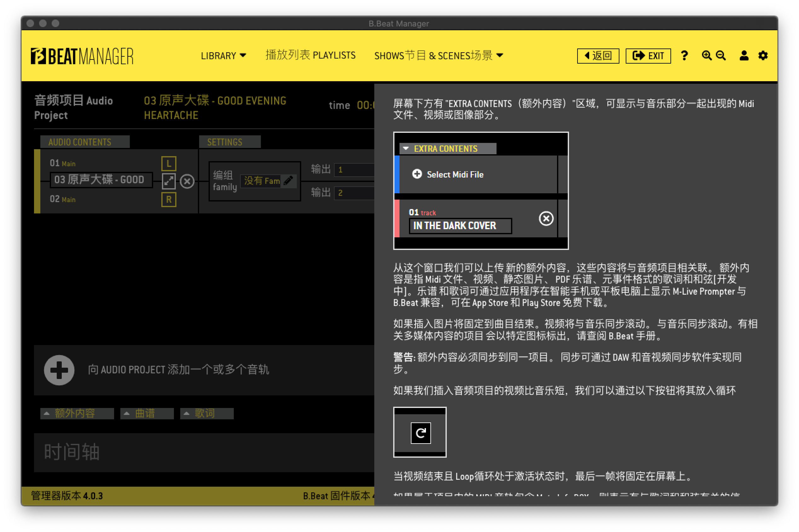
Task: Go to 播放列表 PLAYLISTS
Action: coord(310,55)
